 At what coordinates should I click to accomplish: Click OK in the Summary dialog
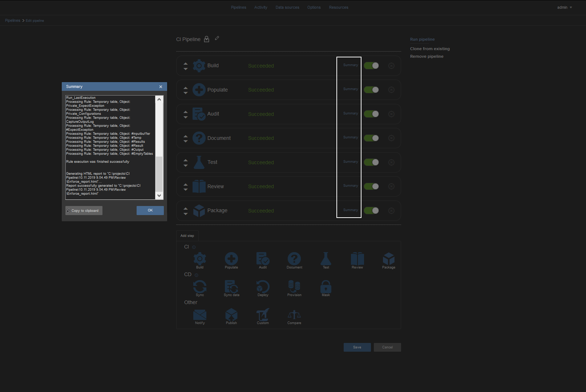pyautogui.click(x=150, y=210)
